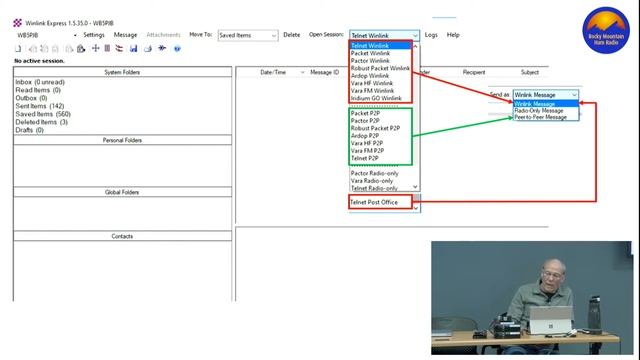The width and height of the screenshot is (640, 360).
Task: Select Telnet Winlink in session list
Action: click(380, 46)
